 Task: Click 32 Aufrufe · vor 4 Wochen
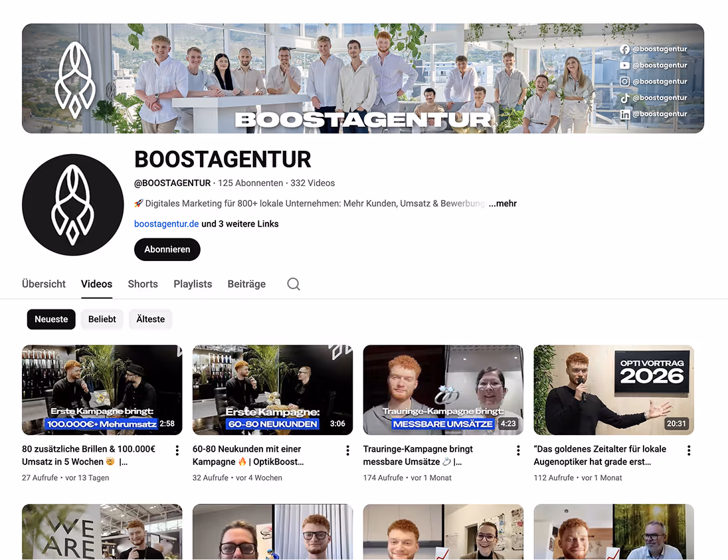[237, 478]
